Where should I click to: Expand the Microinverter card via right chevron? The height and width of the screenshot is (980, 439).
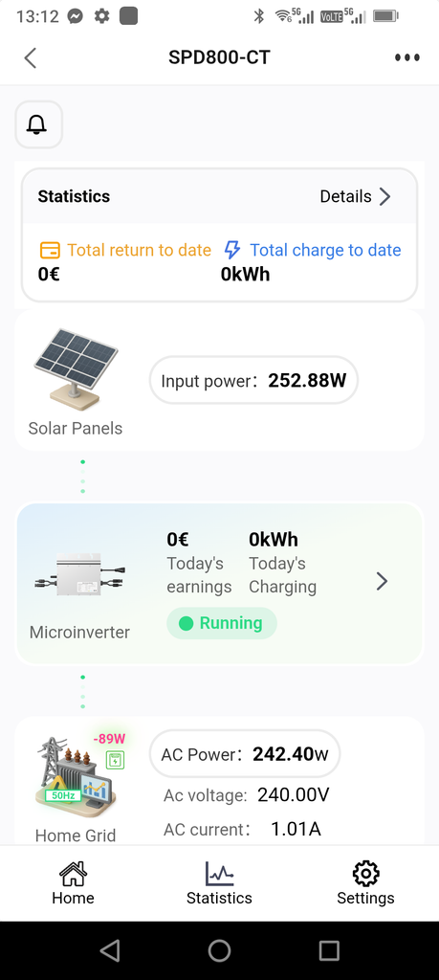(383, 581)
